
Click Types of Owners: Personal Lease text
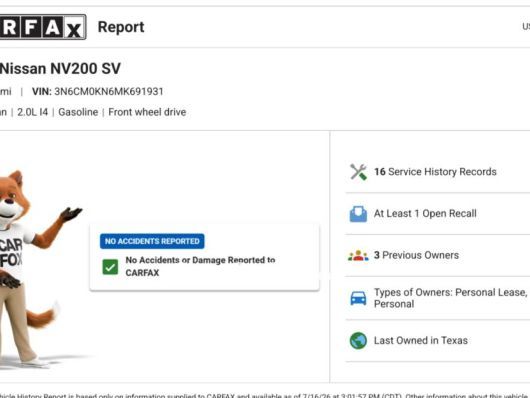click(450, 298)
